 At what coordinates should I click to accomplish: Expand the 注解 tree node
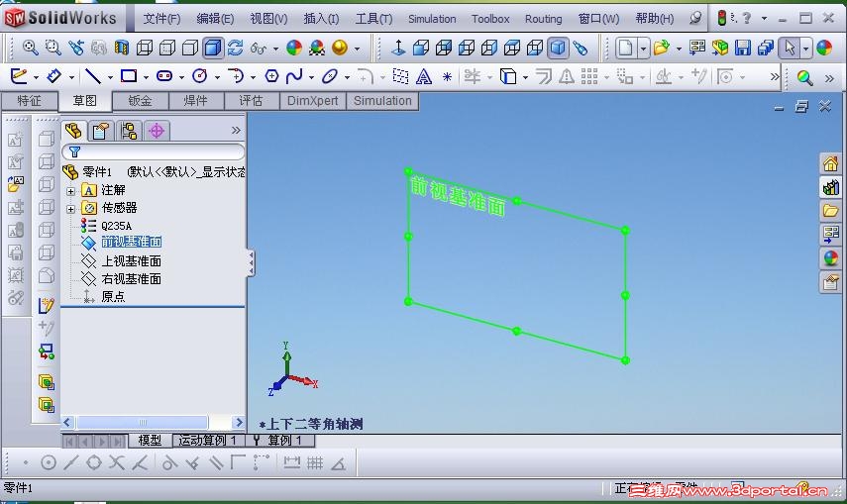(x=70, y=191)
